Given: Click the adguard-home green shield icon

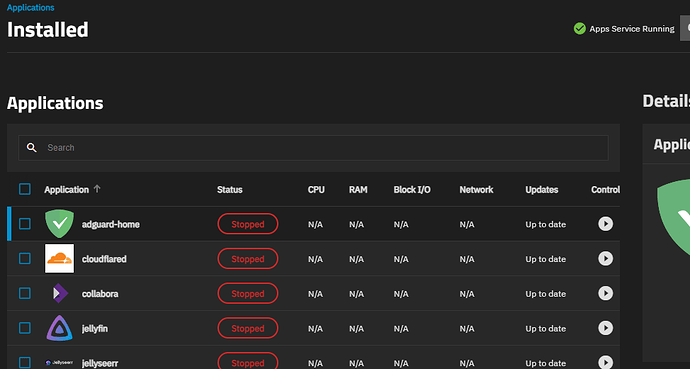Looking at the screenshot, I should click(x=59, y=224).
